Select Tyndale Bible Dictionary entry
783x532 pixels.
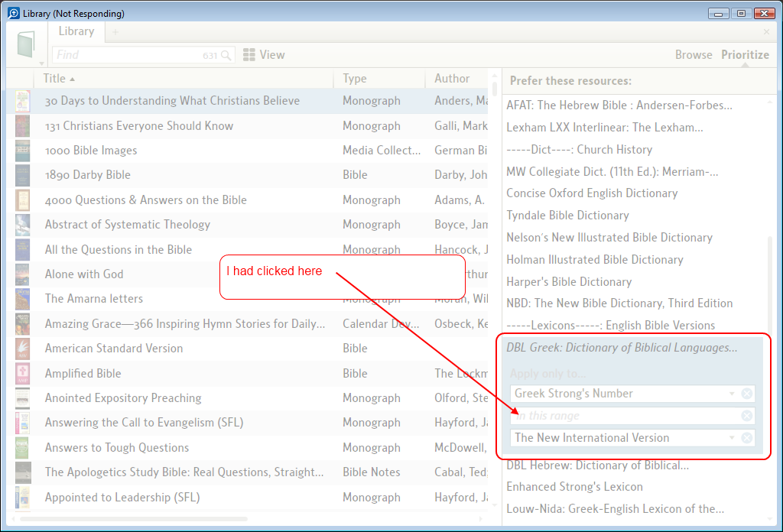pyautogui.click(x=568, y=216)
